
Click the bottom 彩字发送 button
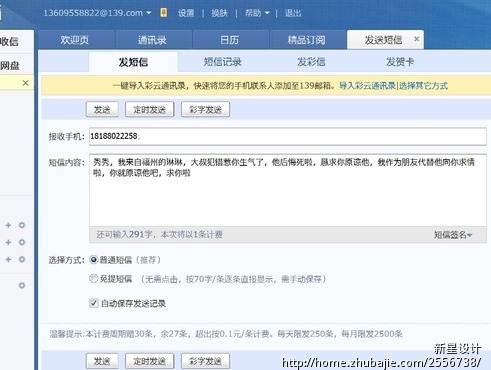pyautogui.click(x=205, y=361)
